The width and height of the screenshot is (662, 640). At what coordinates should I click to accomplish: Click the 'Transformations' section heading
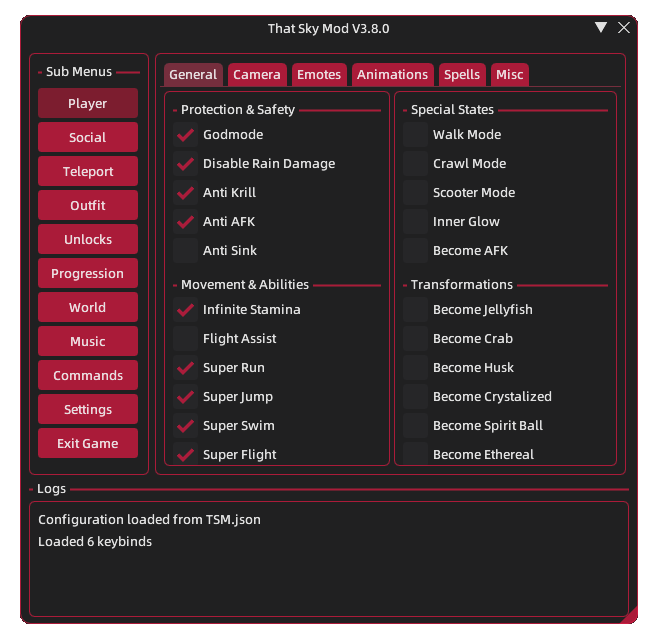tap(462, 285)
